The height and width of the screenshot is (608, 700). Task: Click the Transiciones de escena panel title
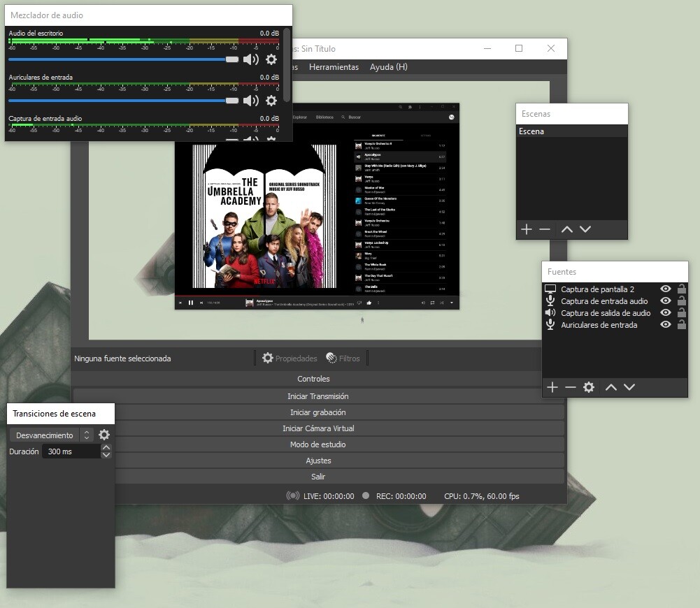point(54,414)
